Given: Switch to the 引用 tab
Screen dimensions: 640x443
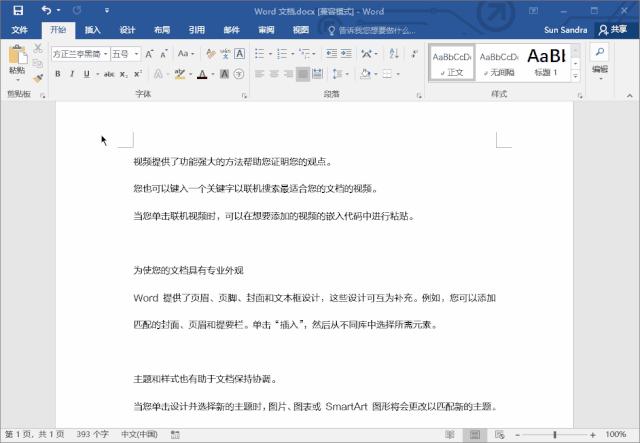Looking at the screenshot, I should [197, 30].
